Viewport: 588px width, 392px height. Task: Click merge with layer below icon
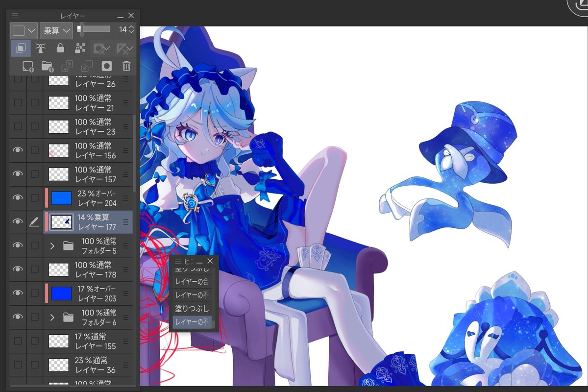(x=87, y=66)
